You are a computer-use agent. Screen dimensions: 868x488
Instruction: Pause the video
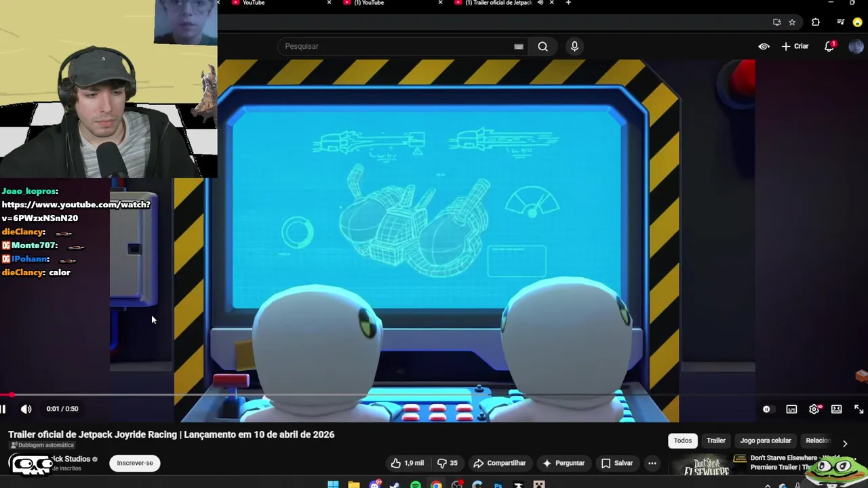point(3,409)
